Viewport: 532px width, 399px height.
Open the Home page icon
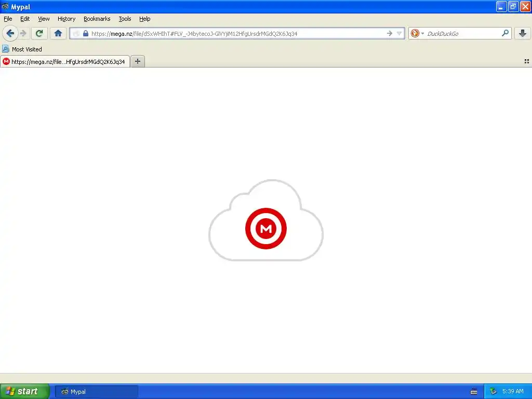click(58, 33)
